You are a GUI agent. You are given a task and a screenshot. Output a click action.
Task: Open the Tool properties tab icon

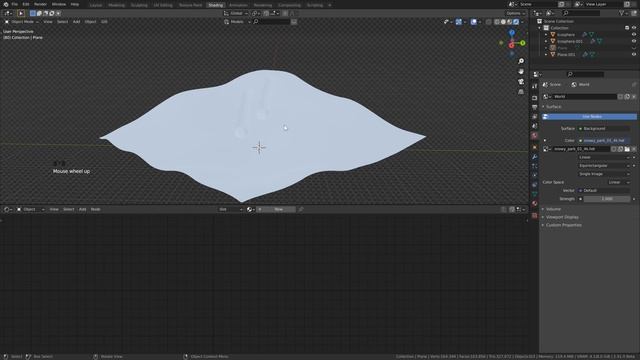pyautogui.click(x=534, y=86)
